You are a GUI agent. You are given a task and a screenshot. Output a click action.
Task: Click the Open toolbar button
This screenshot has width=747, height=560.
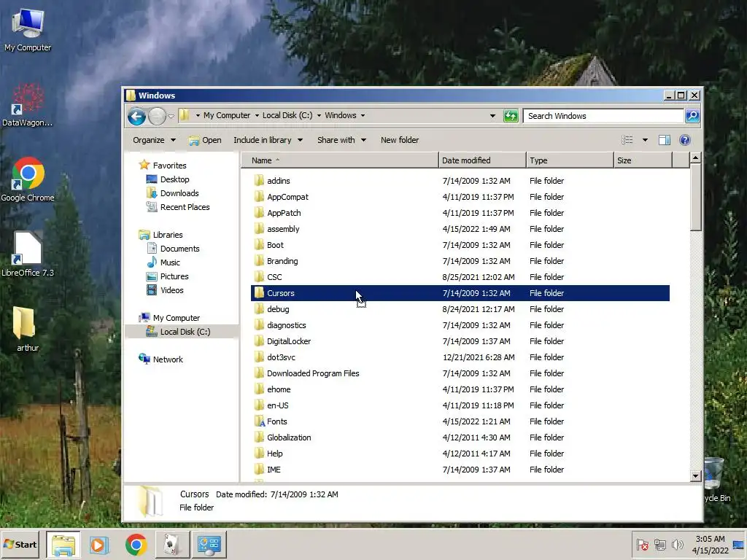click(205, 140)
